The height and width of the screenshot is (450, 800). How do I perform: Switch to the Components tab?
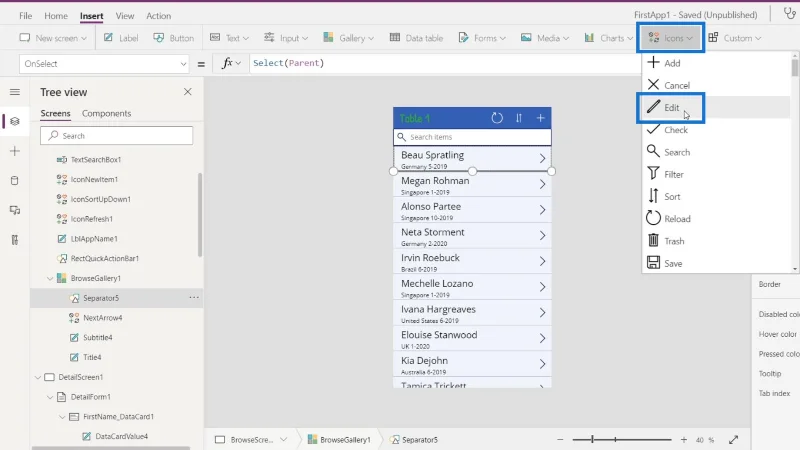click(107, 113)
